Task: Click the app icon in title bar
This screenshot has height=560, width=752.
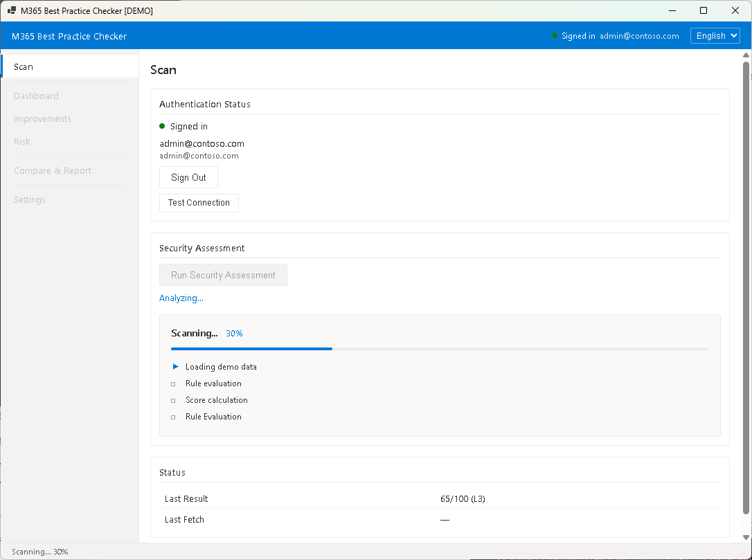Action: 12,11
